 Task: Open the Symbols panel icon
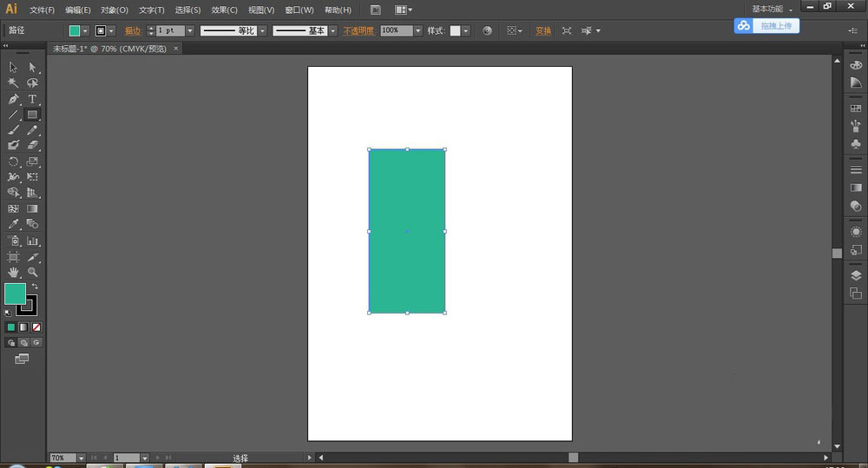click(856, 142)
